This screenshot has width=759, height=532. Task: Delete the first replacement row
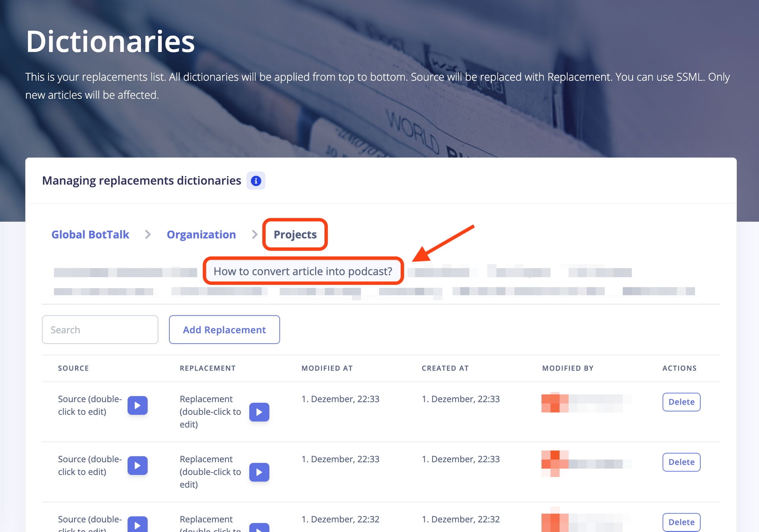[x=682, y=402]
